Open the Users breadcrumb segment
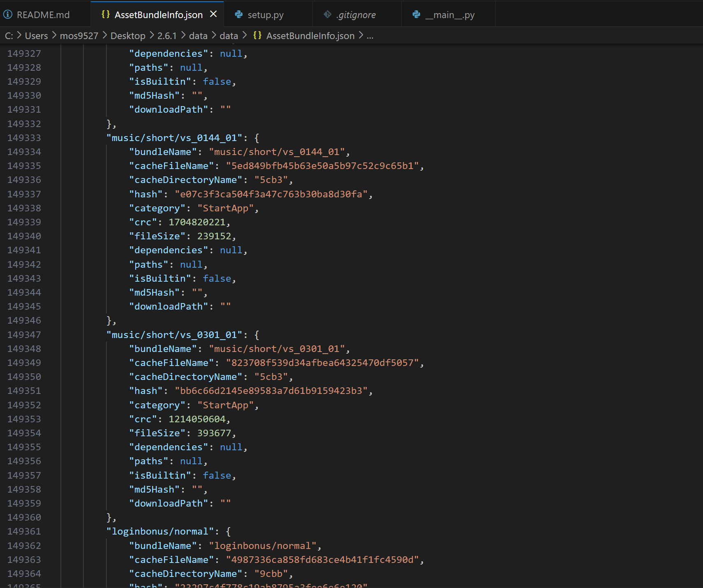Screen dimensions: 703x588 pyautogui.click(x=36, y=36)
